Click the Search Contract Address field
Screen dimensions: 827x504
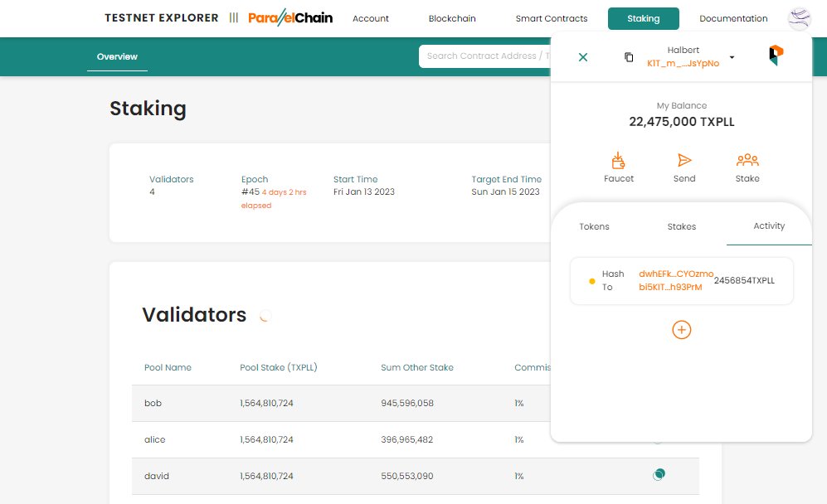click(x=484, y=56)
